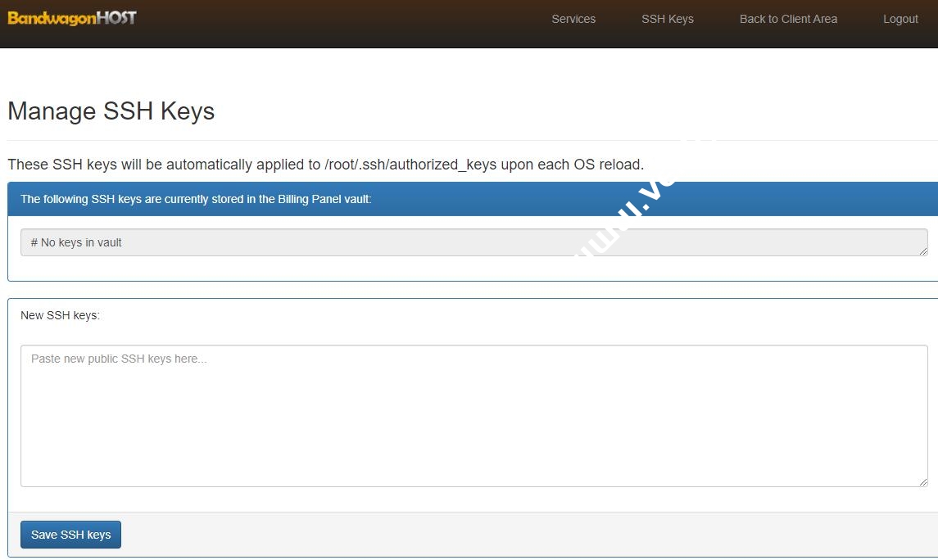Click the resize grip of the vault keys box

pyautogui.click(x=923, y=252)
